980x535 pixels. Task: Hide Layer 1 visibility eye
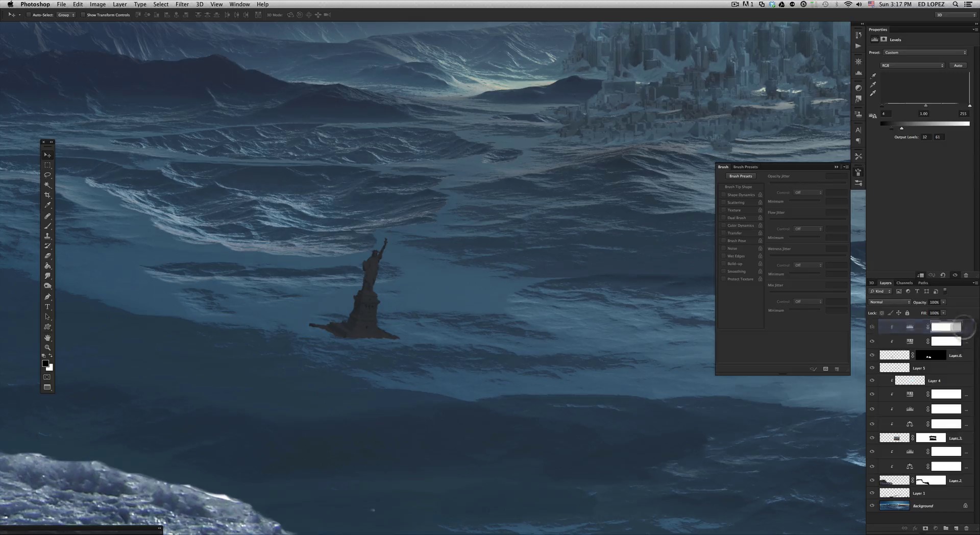click(x=872, y=493)
